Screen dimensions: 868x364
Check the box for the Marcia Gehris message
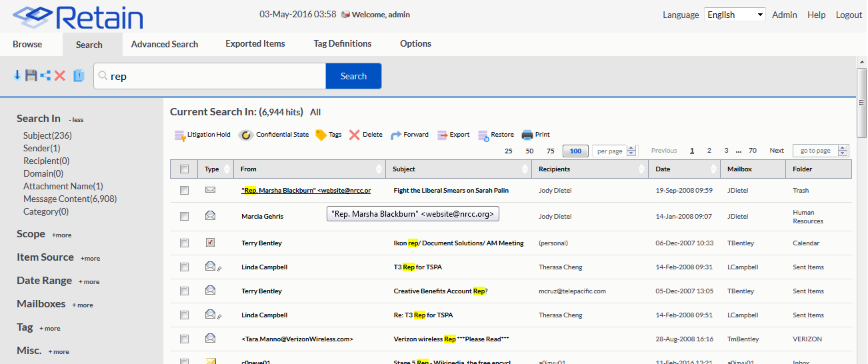(x=184, y=216)
